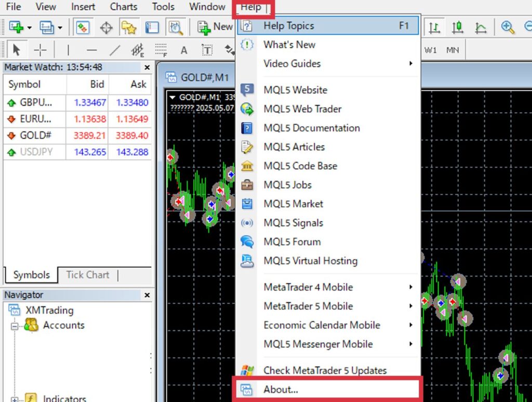Screen dimensions: 532x402
Task: Select the arrow cursor tool
Action: click(x=16, y=50)
